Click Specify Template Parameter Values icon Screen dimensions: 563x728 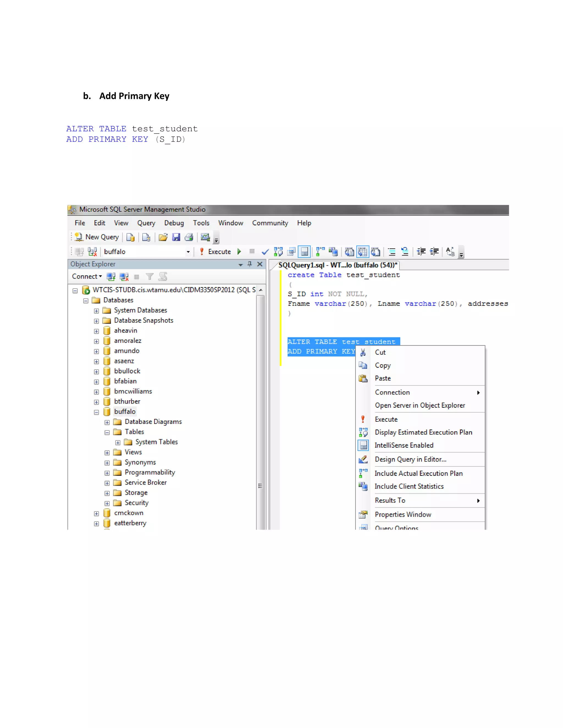450,252
